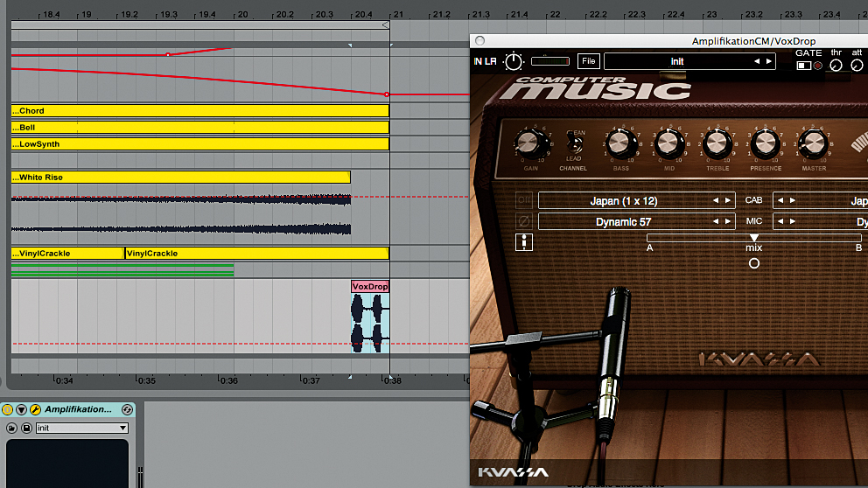Viewport: 868px width, 488px height.
Task: Open the File menu in AmplifikationCM
Action: 589,61
